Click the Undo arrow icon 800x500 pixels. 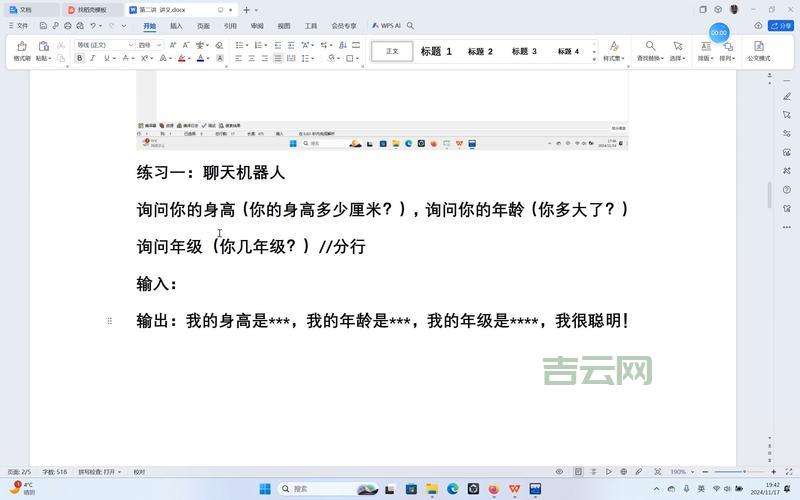click(93, 26)
